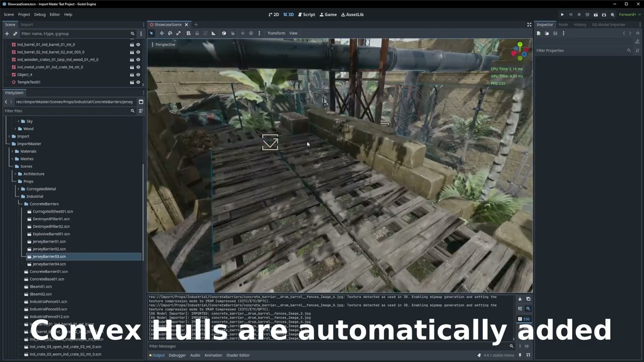
Task: Select the Ruler Mode tool
Action: (x=213, y=33)
